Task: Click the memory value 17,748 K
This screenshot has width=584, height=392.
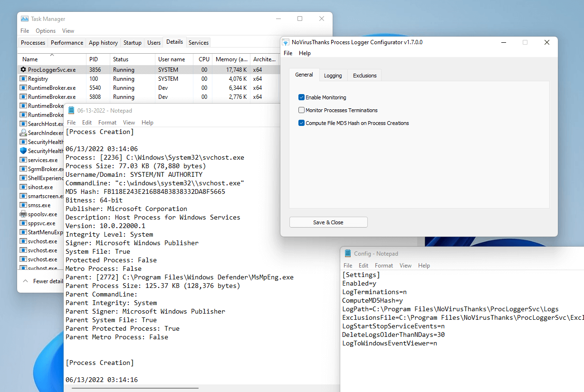Action: click(x=236, y=70)
